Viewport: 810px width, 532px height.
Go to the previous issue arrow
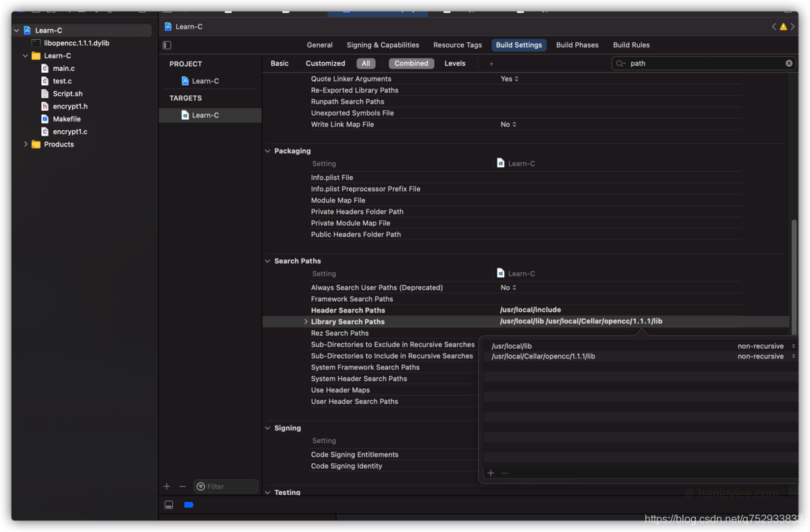774,26
